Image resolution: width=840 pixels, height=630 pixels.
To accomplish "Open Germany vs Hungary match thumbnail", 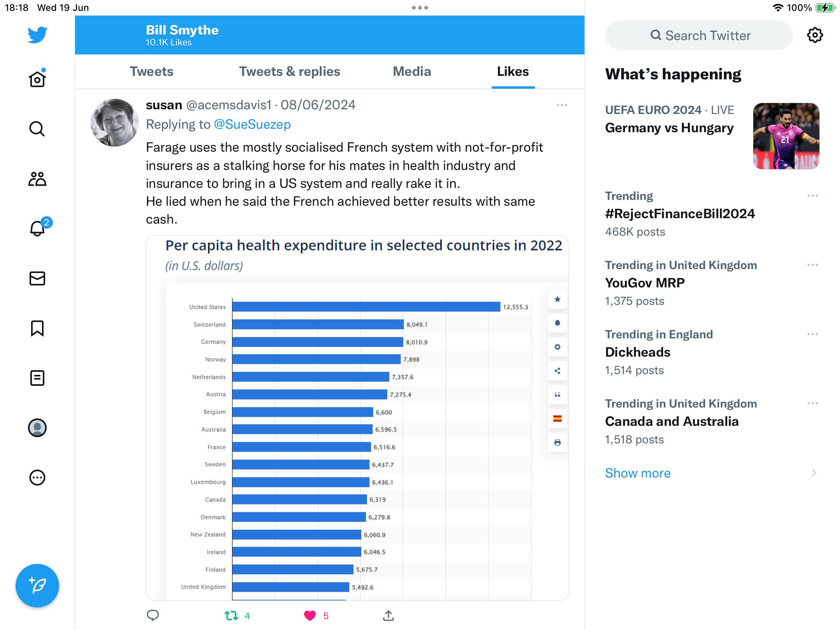I will [x=786, y=136].
